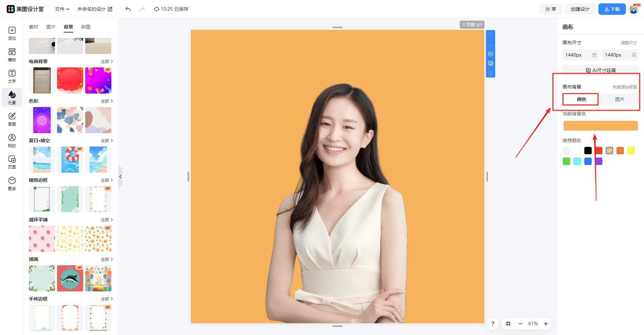Switch to the 拼图 tab
This screenshot has width=644, height=335.
86,27
